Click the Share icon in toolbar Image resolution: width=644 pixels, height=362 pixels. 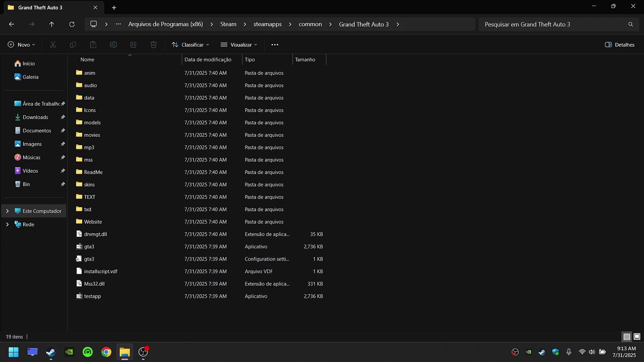coord(133,45)
